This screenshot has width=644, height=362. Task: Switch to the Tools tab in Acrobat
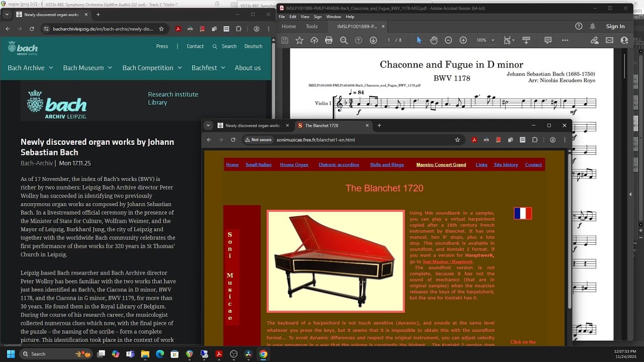pos(312,26)
